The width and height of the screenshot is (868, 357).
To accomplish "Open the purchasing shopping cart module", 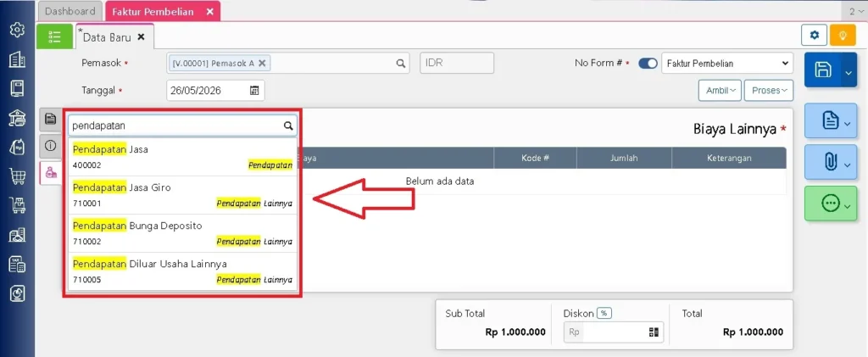I will 17,176.
